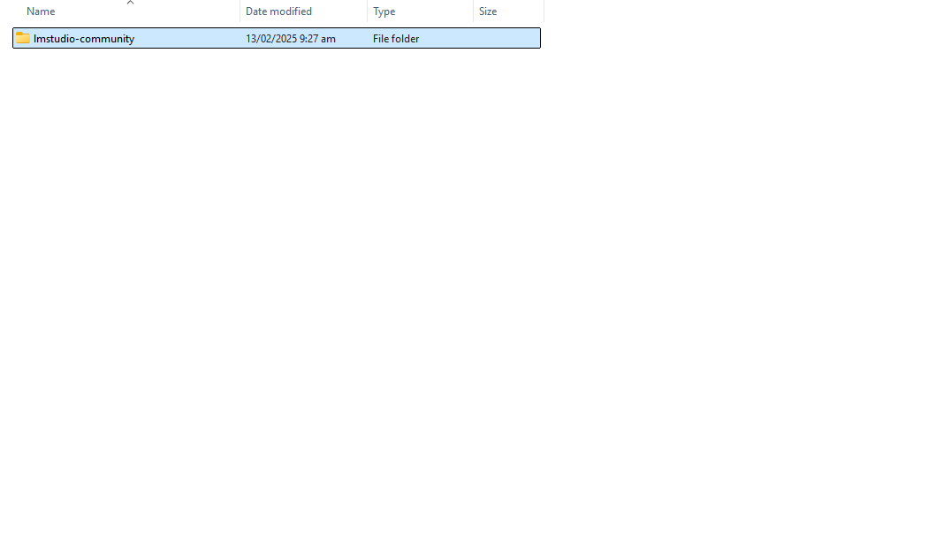Click the empty Size cell of lmstudio-community
The width and height of the screenshot is (928, 560).
(x=506, y=39)
